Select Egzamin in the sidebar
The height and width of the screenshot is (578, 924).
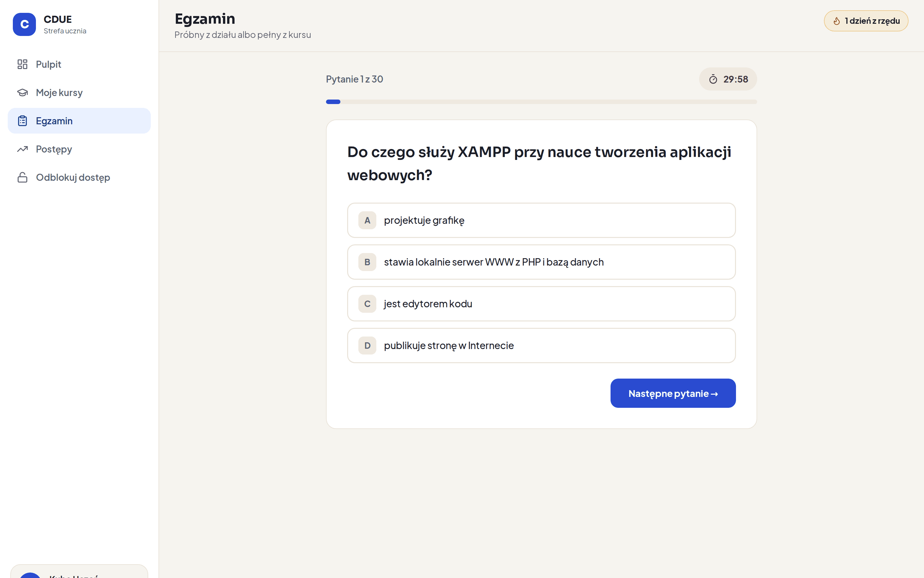[x=79, y=121]
